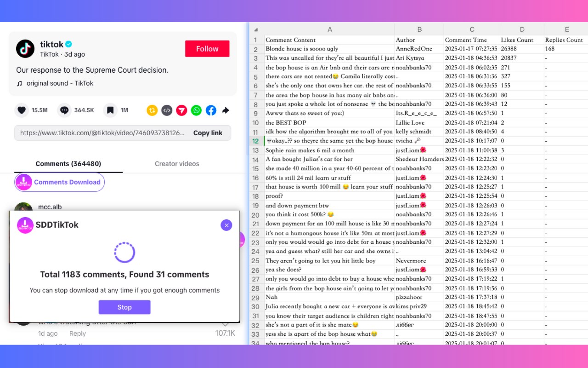Select row 12 header in the spreadsheet
The height and width of the screenshot is (368, 588).
click(256, 141)
